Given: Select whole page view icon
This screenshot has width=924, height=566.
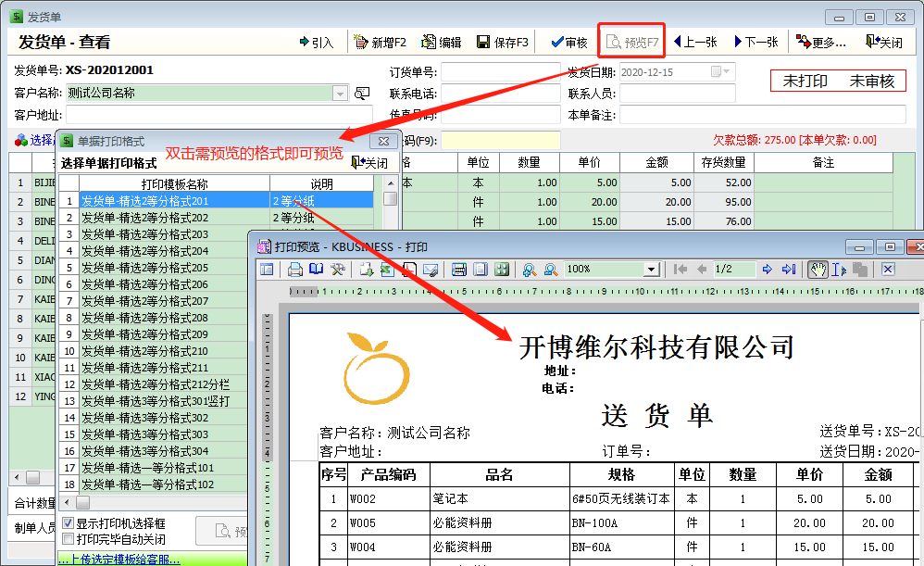Looking at the screenshot, I should coord(481,270).
